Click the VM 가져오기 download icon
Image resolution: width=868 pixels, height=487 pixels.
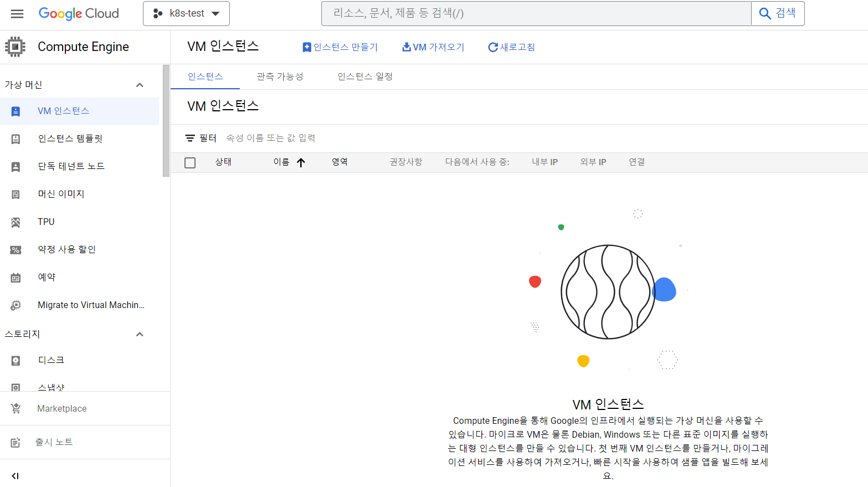(x=407, y=47)
